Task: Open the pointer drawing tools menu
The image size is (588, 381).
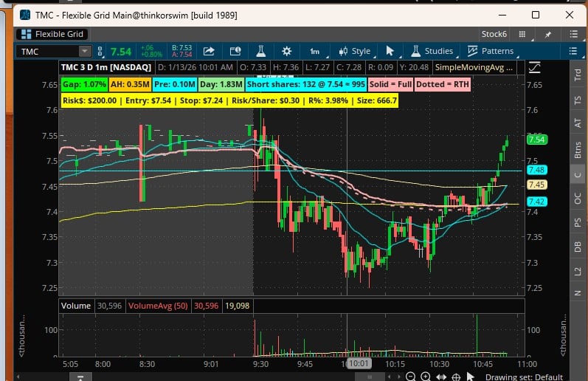Action: [390, 51]
